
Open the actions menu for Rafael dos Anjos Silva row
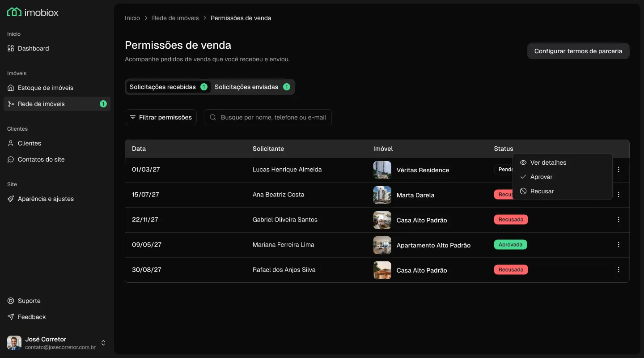point(619,270)
